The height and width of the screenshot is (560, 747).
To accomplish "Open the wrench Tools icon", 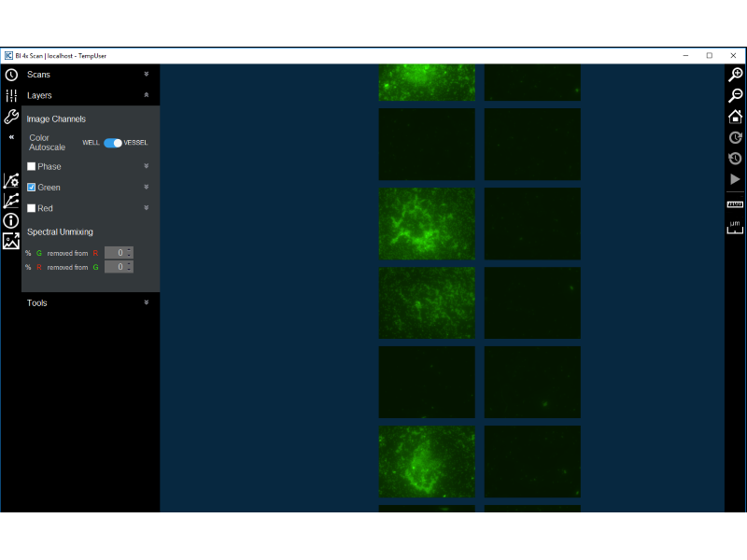I will pos(11,116).
